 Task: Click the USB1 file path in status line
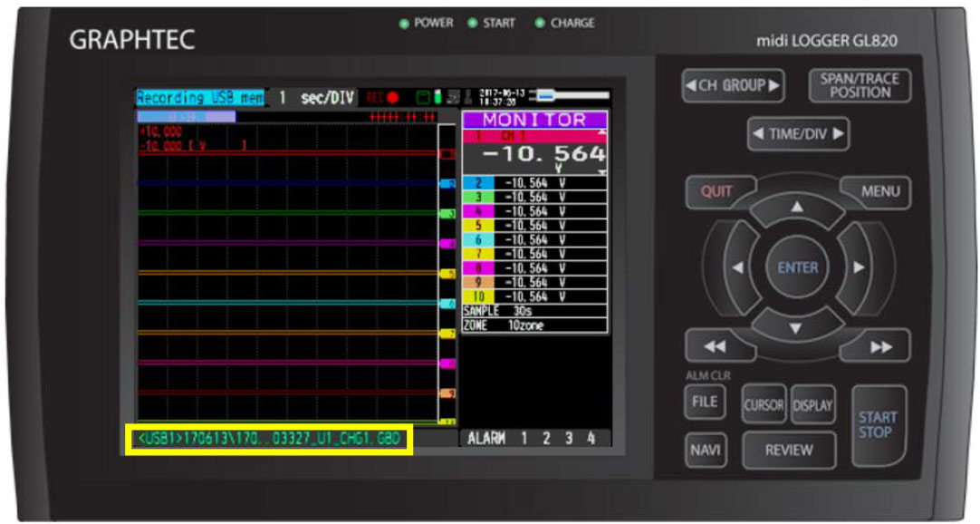coord(269,439)
